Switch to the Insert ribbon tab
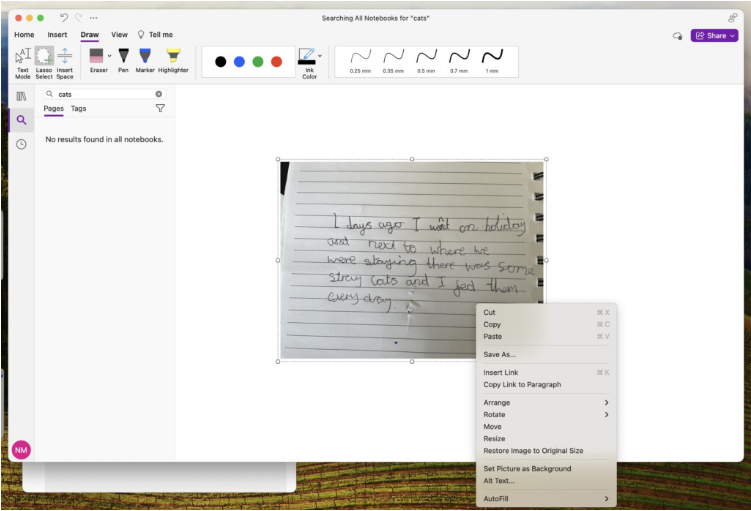This screenshot has width=751, height=511. point(58,35)
